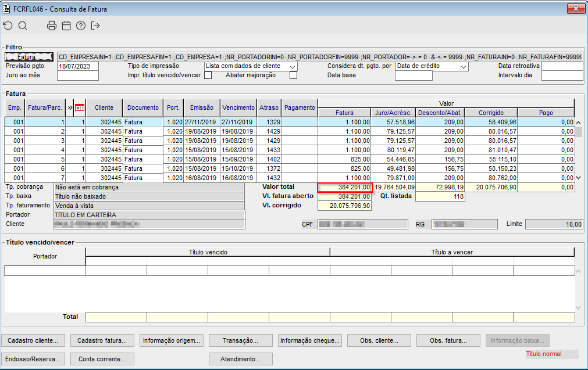Click the help question mark icon

click(x=81, y=26)
